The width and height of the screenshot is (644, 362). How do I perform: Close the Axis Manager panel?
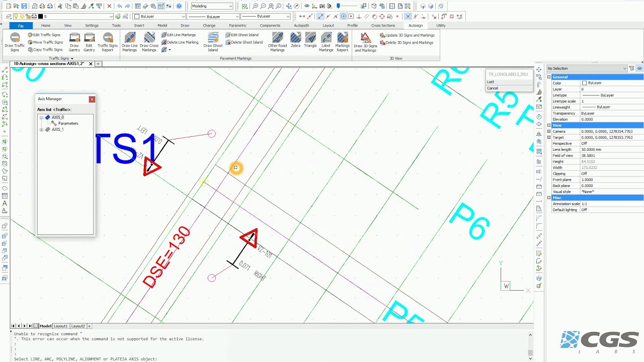tap(92, 99)
